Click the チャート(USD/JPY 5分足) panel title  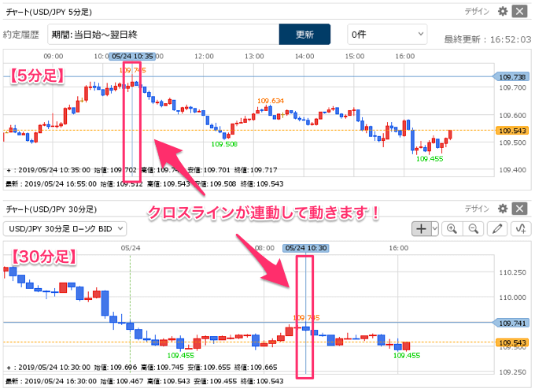49,12
